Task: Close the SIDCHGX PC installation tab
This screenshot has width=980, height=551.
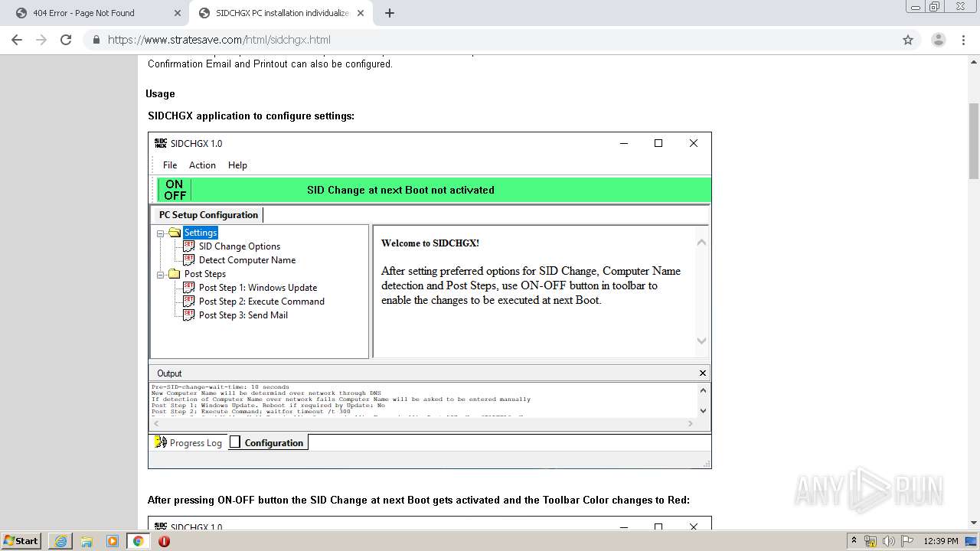Action: click(361, 13)
